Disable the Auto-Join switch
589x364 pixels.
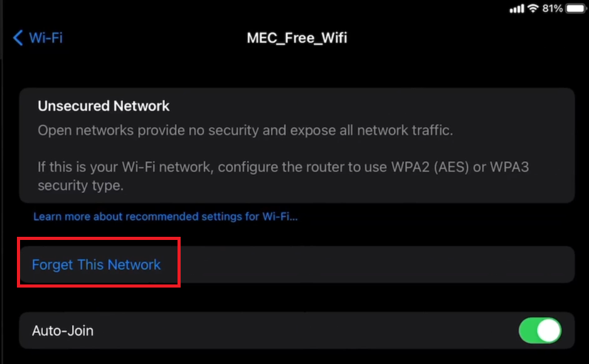click(x=539, y=330)
